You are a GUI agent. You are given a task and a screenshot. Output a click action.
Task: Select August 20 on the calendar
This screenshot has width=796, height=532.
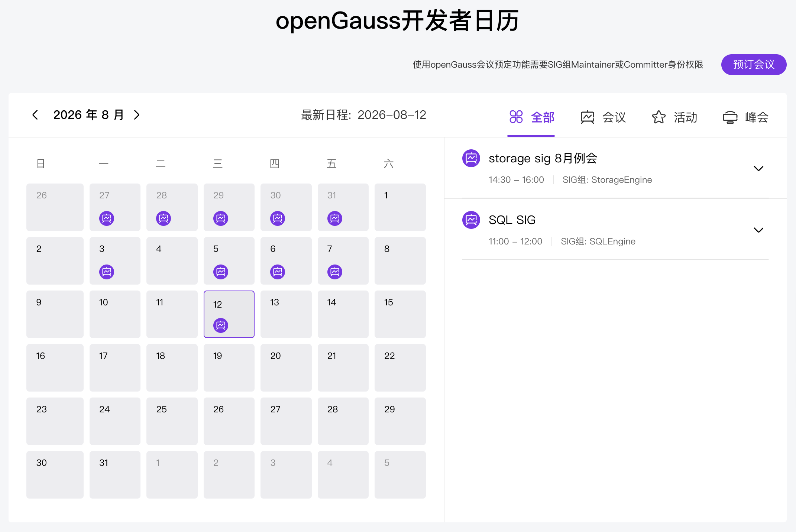pos(286,368)
